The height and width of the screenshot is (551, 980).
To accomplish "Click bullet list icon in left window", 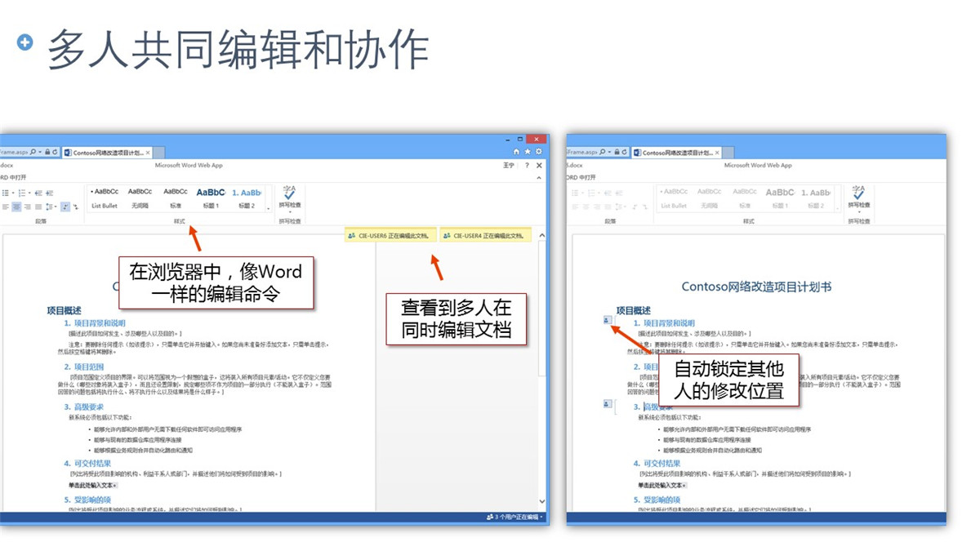I will [5, 193].
